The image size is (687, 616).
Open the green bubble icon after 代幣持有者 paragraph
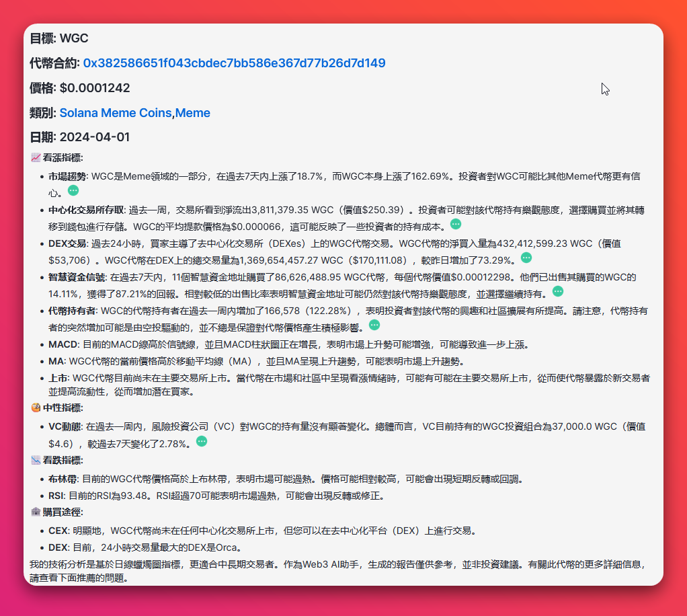pyautogui.click(x=374, y=325)
